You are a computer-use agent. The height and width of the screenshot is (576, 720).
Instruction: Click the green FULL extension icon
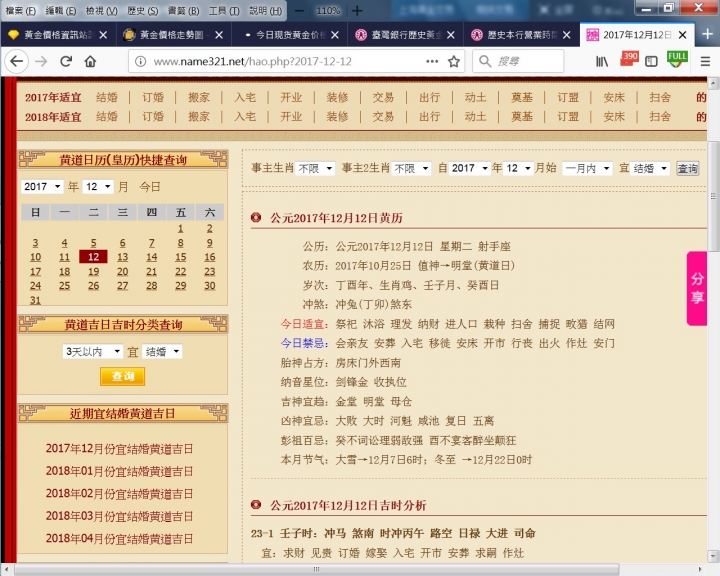pyautogui.click(x=677, y=59)
